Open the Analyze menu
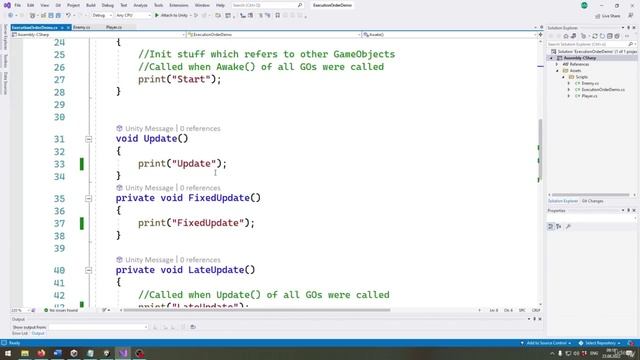Screen dimensions: 640x360 (x=140, y=5)
